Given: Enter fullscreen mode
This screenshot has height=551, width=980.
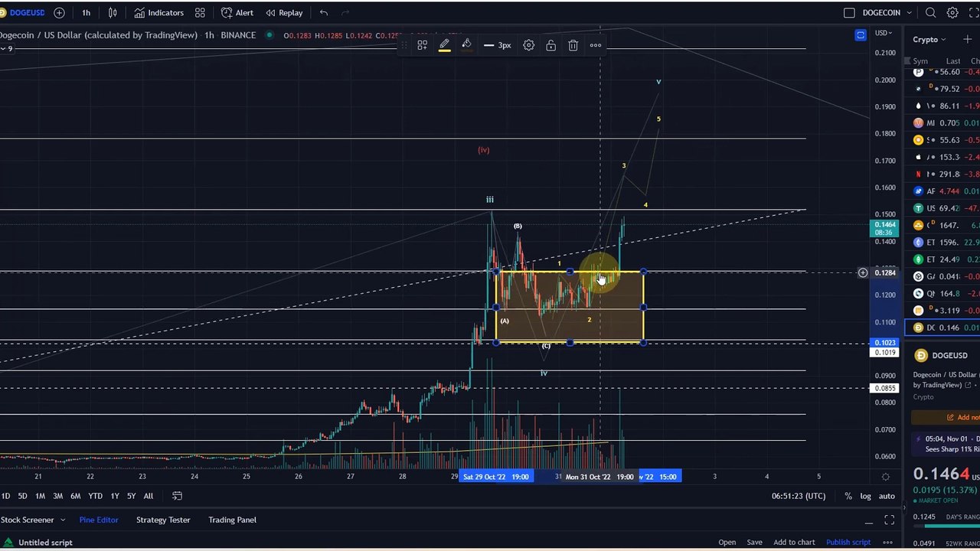Looking at the screenshot, I should tap(974, 12).
